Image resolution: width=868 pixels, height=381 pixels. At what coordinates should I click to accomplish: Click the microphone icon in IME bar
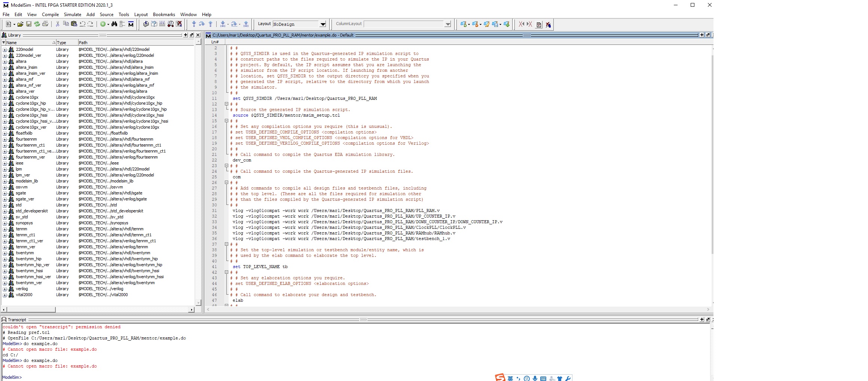tap(535, 378)
